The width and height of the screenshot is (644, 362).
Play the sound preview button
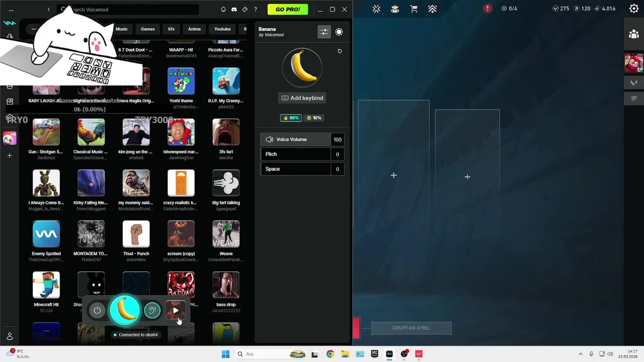point(176,310)
